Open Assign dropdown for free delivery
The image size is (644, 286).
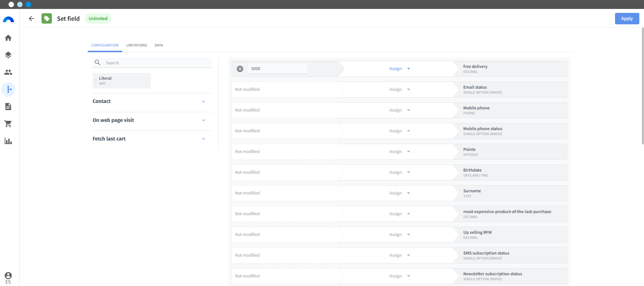tap(400, 69)
